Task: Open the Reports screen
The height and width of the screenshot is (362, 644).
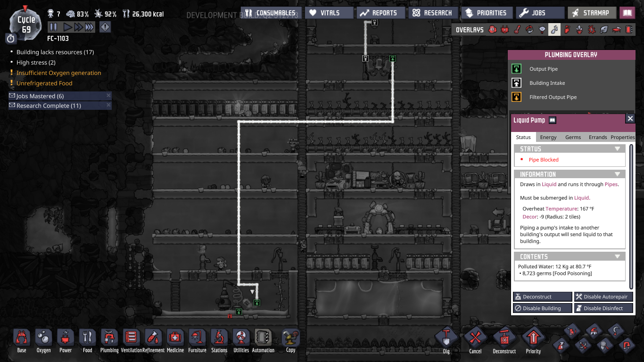Action: (380, 13)
